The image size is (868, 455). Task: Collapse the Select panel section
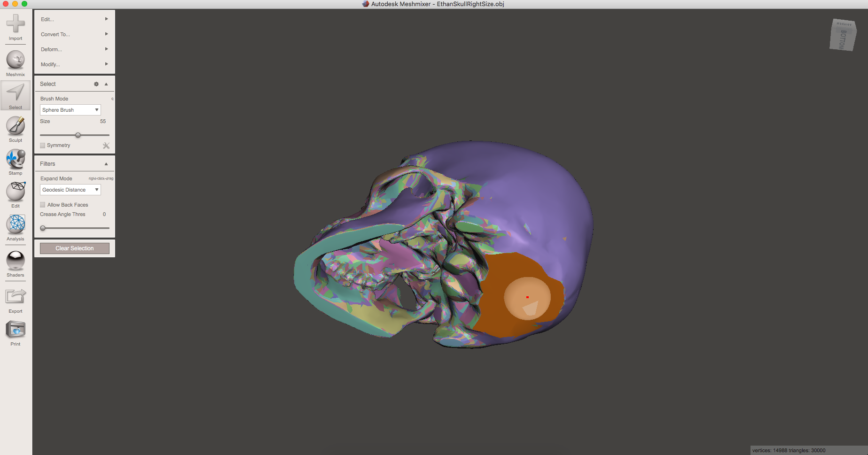(x=106, y=84)
